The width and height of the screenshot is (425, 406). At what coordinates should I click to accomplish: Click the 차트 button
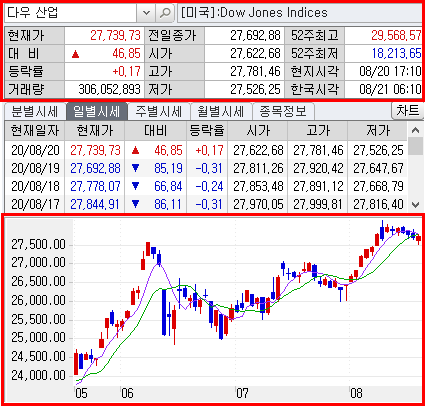pyautogui.click(x=407, y=111)
